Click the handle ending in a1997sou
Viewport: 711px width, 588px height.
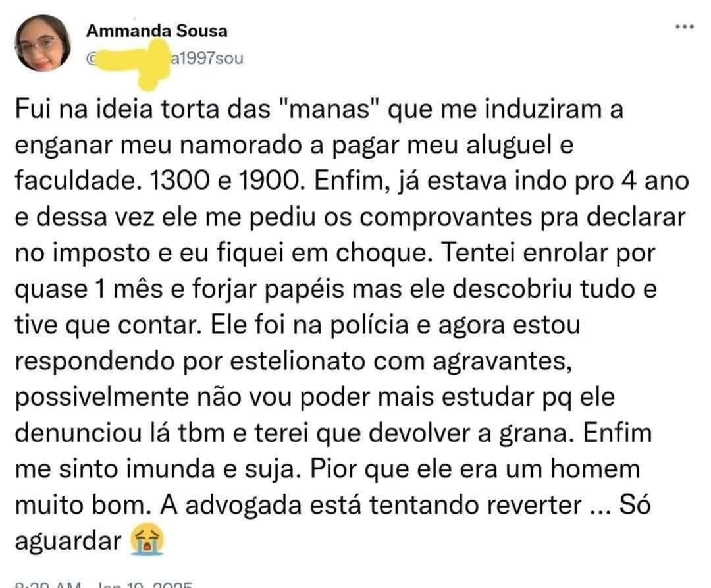click(x=165, y=58)
